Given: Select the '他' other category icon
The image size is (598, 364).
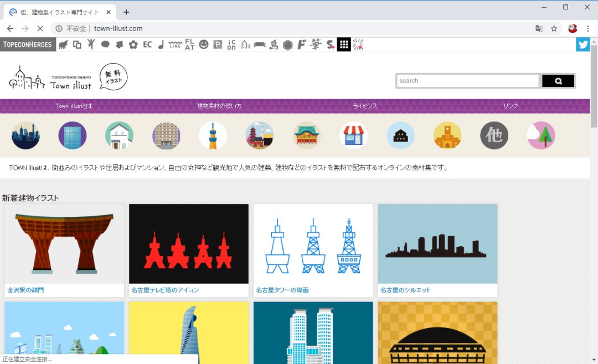Looking at the screenshot, I should coord(494,136).
